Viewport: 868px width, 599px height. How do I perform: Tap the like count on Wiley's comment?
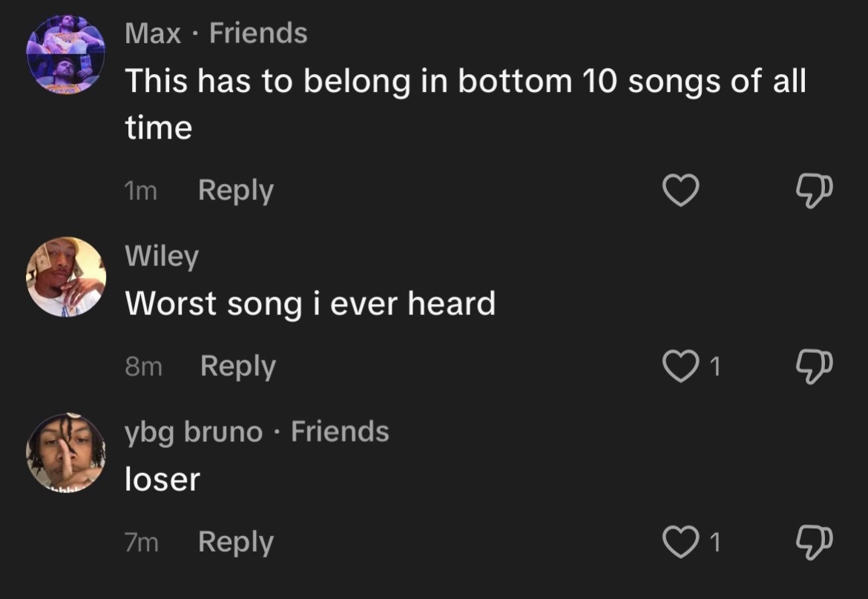point(714,366)
